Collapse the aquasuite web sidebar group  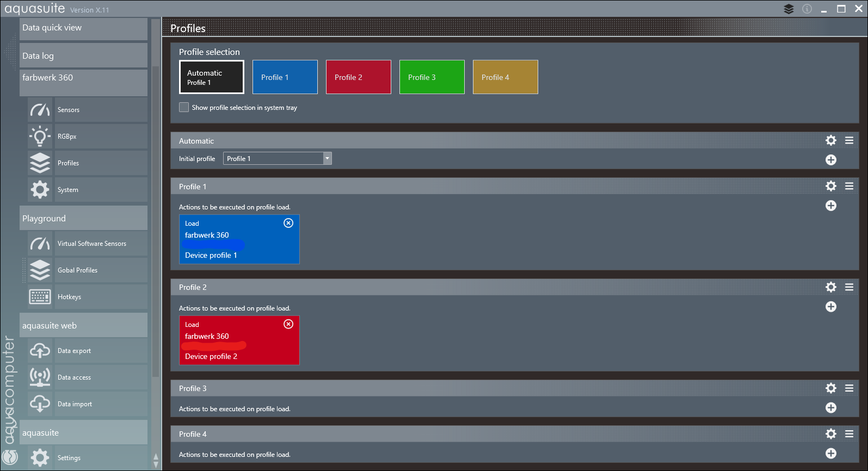84,325
